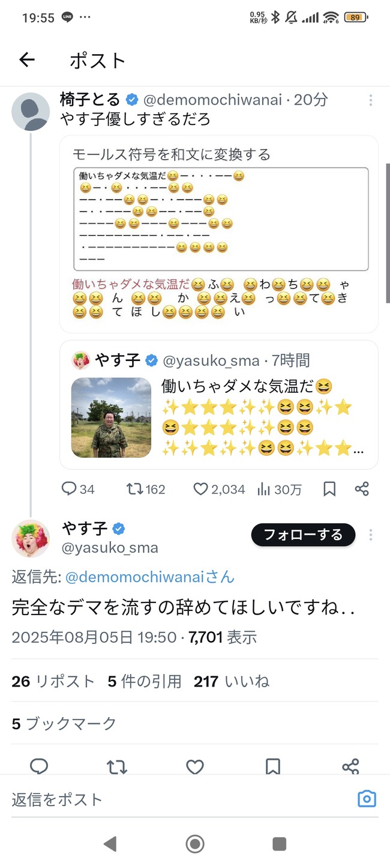This screenshot has width=390, height=868.
Task: Share the 椅子とる post
Action: click(x=362, y=489)
